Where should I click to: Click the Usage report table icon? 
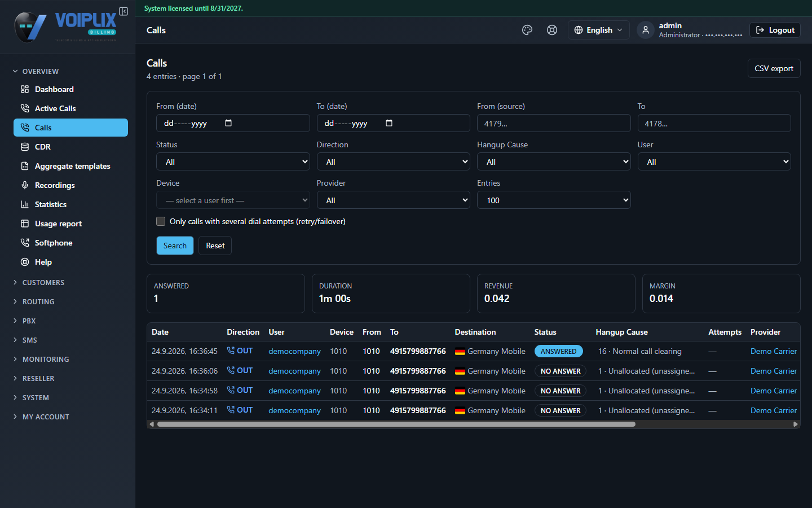pyautogui.click(x=25, y=224)
